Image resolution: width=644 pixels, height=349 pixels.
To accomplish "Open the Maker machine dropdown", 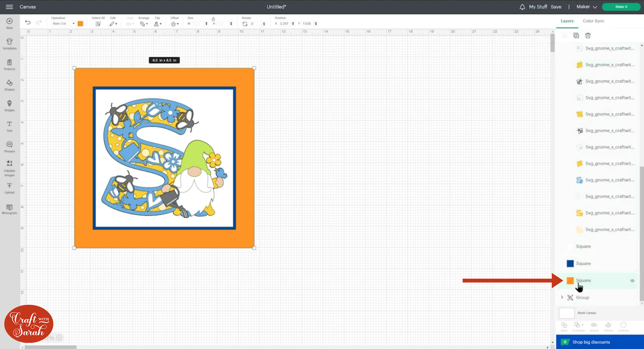I will click(x=587, y=7).
